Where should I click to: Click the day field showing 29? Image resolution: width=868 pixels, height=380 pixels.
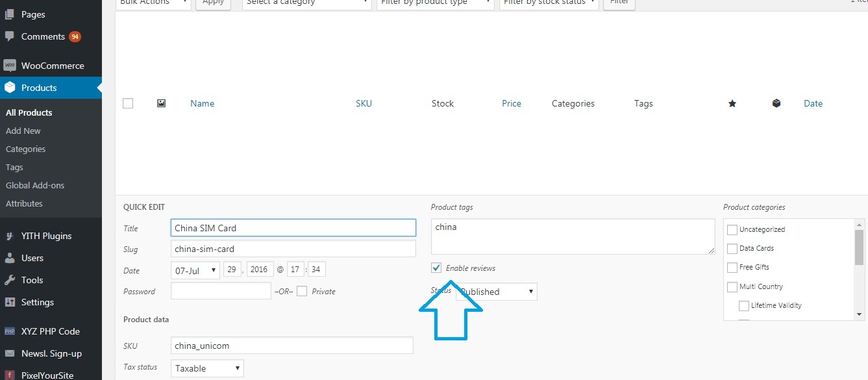[232, 270]
